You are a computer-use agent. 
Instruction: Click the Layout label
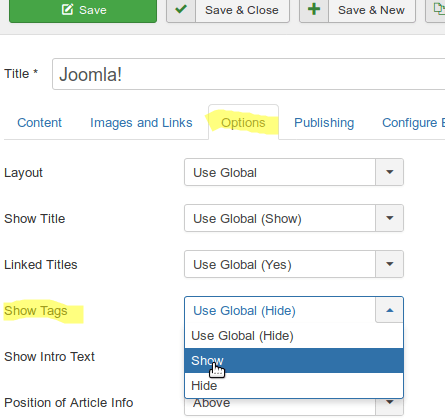23,173
